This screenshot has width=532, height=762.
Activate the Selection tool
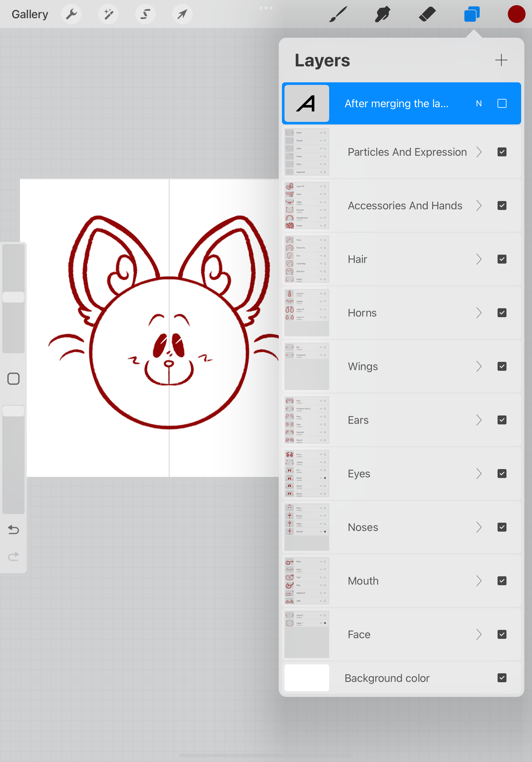click(145, 14)
